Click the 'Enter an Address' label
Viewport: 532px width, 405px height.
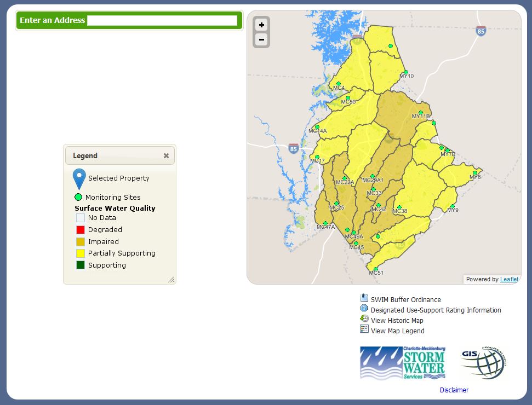[x=52, y=20]
